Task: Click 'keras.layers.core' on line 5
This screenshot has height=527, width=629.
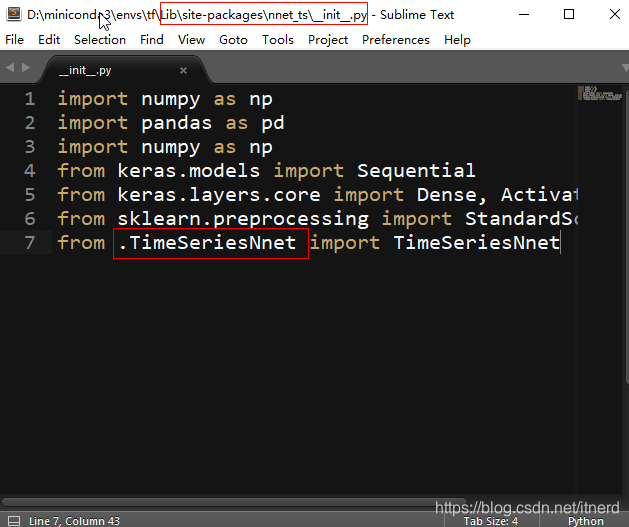Action: (219, 195)
